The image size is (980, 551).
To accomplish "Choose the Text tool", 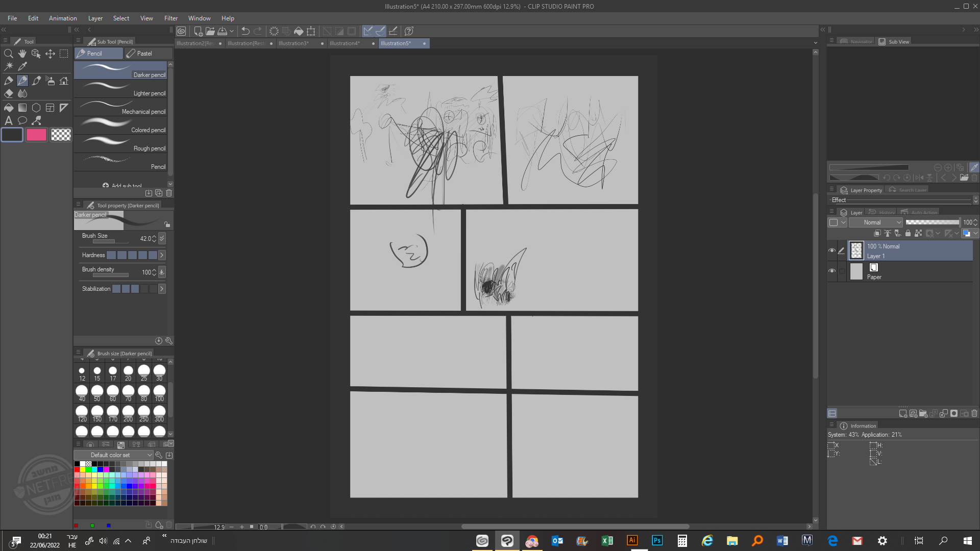I will 9,121.
